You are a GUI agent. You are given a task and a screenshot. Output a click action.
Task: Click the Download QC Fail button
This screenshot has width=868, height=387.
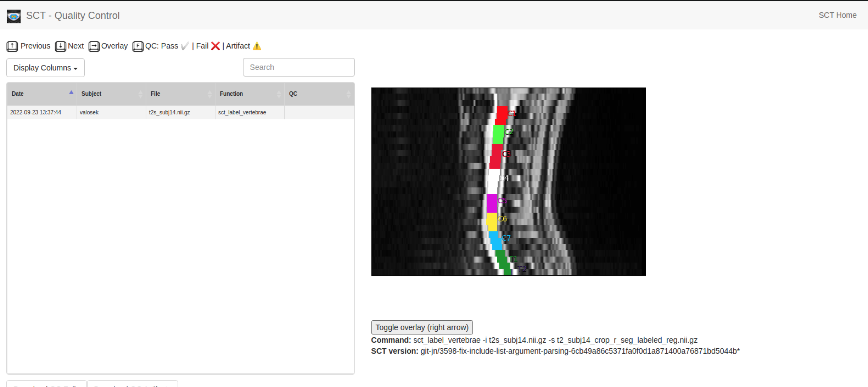(x=46, y=385)
